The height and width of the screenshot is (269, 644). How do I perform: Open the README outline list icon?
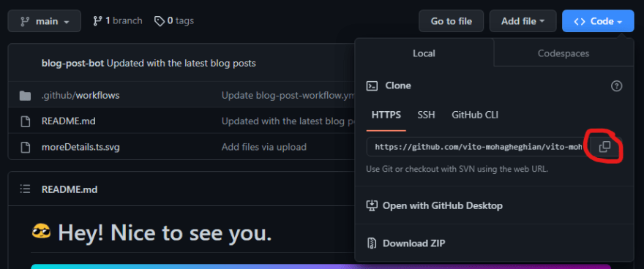click(25, 189)
